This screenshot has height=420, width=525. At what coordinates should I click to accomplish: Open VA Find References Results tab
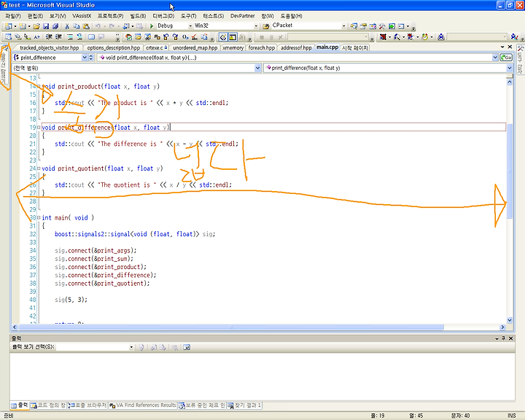click(x=143, y=405)
